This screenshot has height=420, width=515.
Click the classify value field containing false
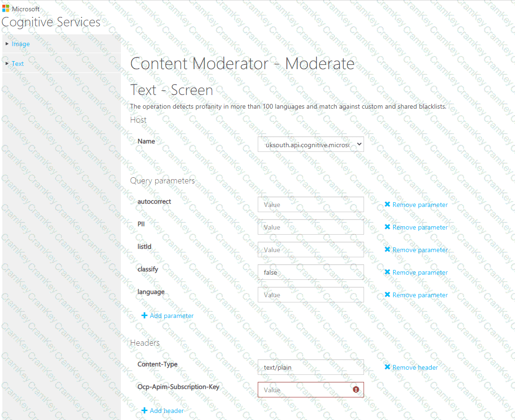[x=311, y=272]
